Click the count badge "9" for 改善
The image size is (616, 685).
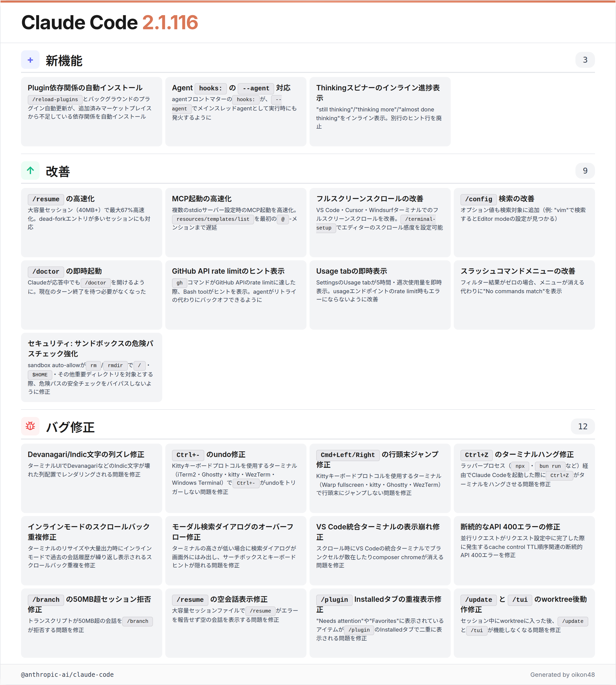point(585,171)
